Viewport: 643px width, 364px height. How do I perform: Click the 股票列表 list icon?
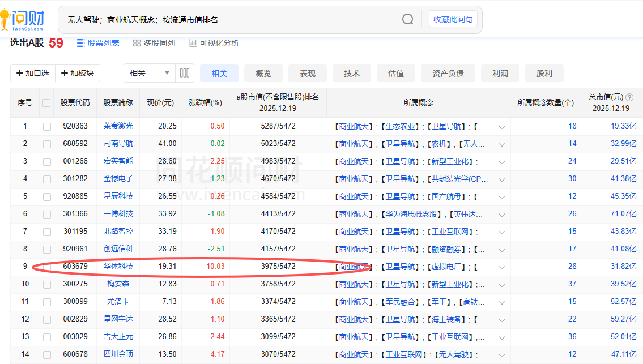[x=80, y=43]
